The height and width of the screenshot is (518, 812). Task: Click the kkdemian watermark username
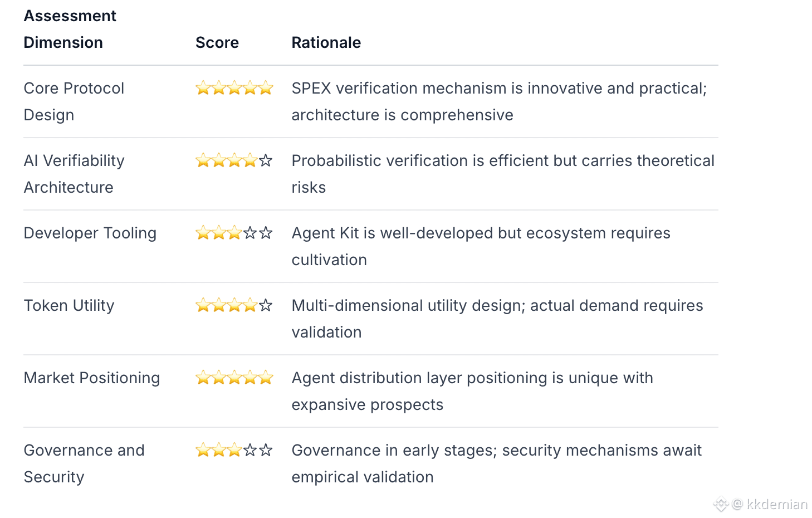click(777, 504)
